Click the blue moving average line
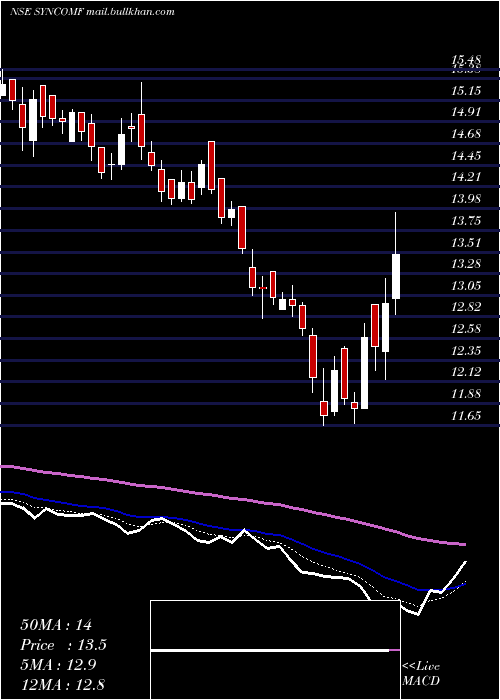The image size is (500, 700). click(232, 530)
